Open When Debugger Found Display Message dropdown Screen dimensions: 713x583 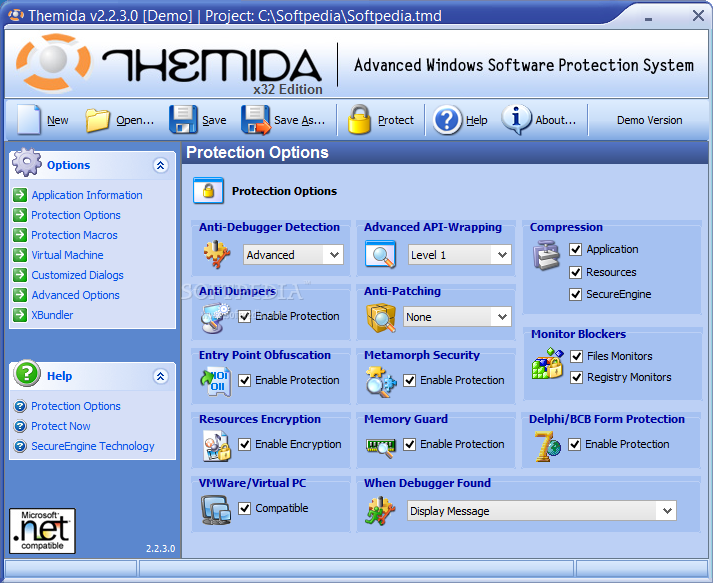(542, 511)
